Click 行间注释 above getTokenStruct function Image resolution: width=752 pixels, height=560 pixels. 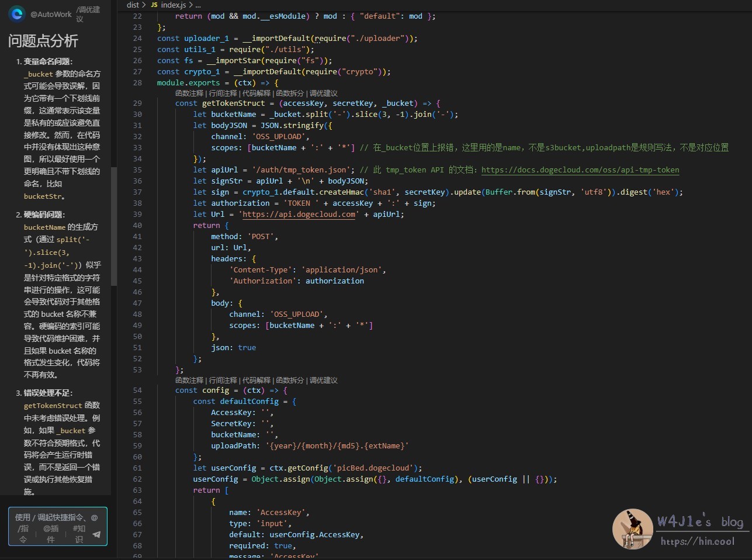click(x=223, y=94)
